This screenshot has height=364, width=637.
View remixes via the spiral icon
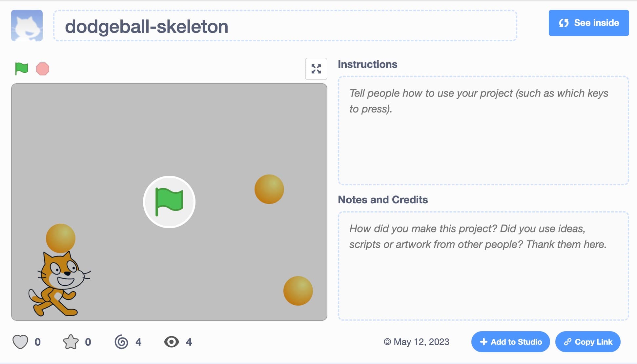121,342
